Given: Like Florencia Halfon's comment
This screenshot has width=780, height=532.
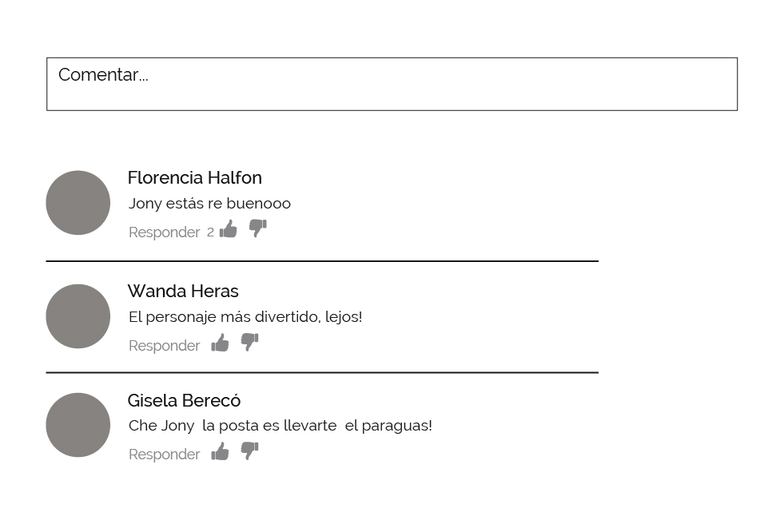Looking at the screenshot, I should (229, 229).
